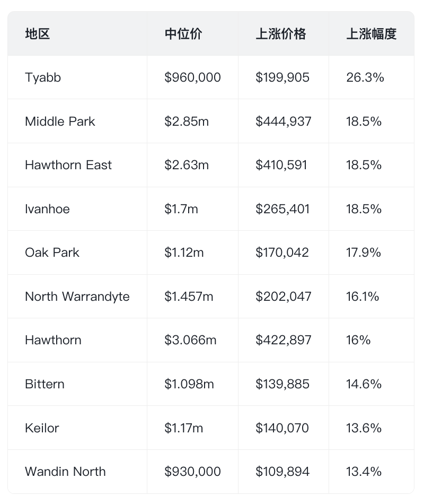The width and height of the screenshot is (424, 504).
Task: Click the 上涨幅度 column header
Action: point(372,34)
